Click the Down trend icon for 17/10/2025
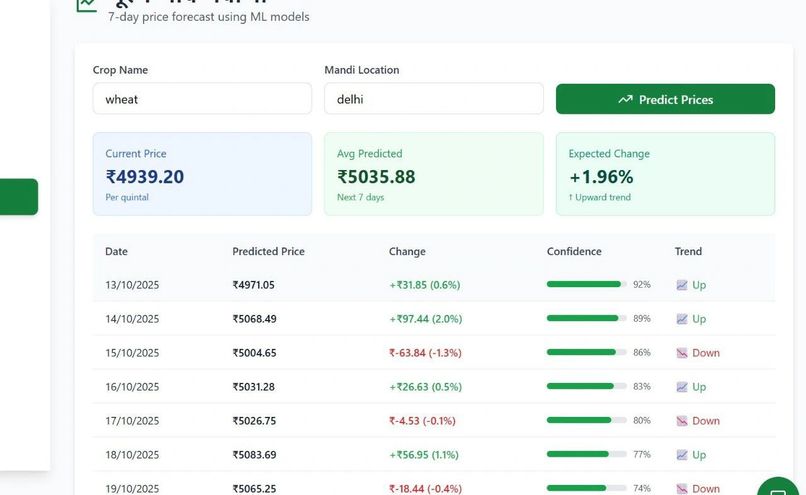This screenshot has width=806, height=495. 682,420
